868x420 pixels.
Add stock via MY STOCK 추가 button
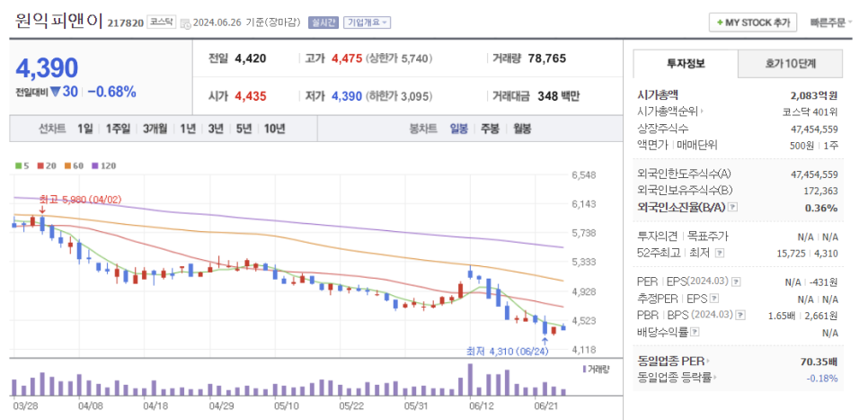tap(753, 22)
